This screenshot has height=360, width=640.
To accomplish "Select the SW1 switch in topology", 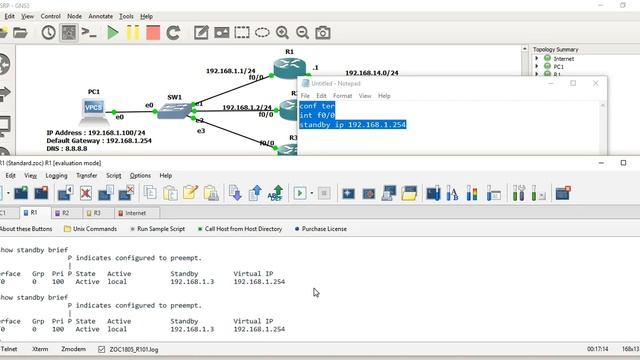I will [174, 110].
